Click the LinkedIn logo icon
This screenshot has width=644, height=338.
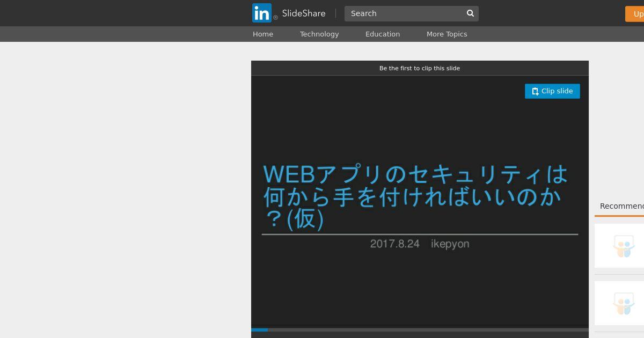point(262,13)
